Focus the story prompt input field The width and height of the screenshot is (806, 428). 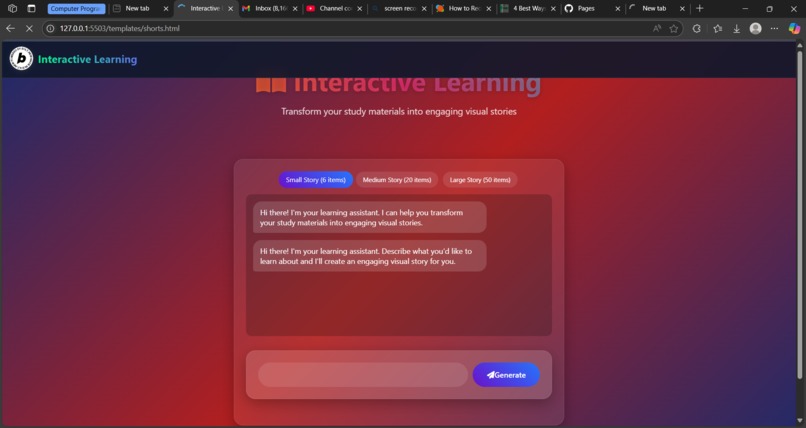pyautogui.click(x=363, y=375)
